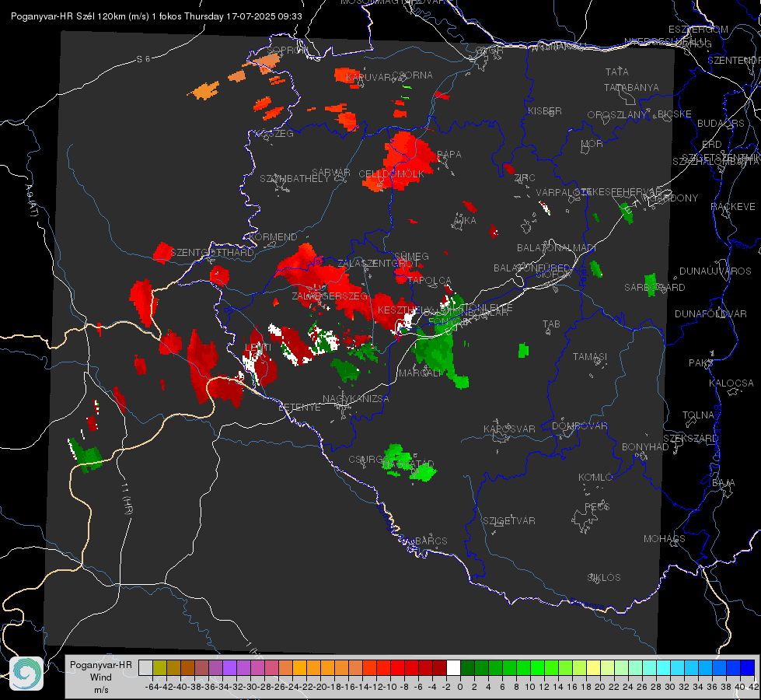Click the TAPOLCA town label
761x700 pixels.
(x=429, y=280)
